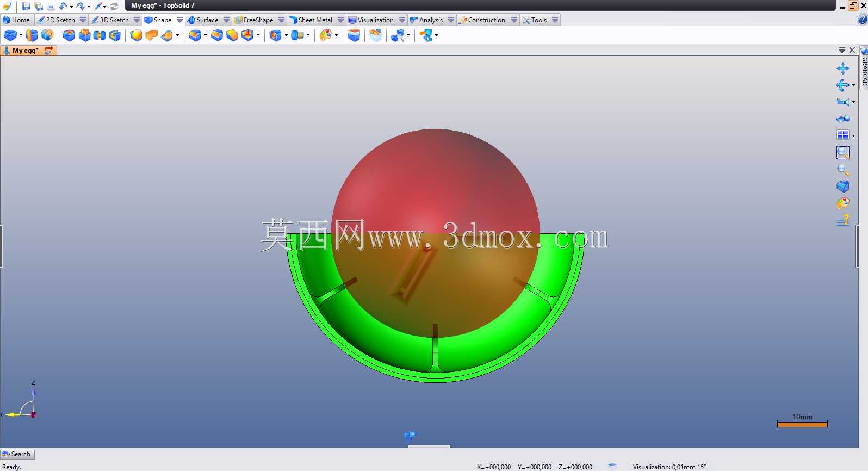Expand the FreeShape tab dropdown arrow

(281, 20)
